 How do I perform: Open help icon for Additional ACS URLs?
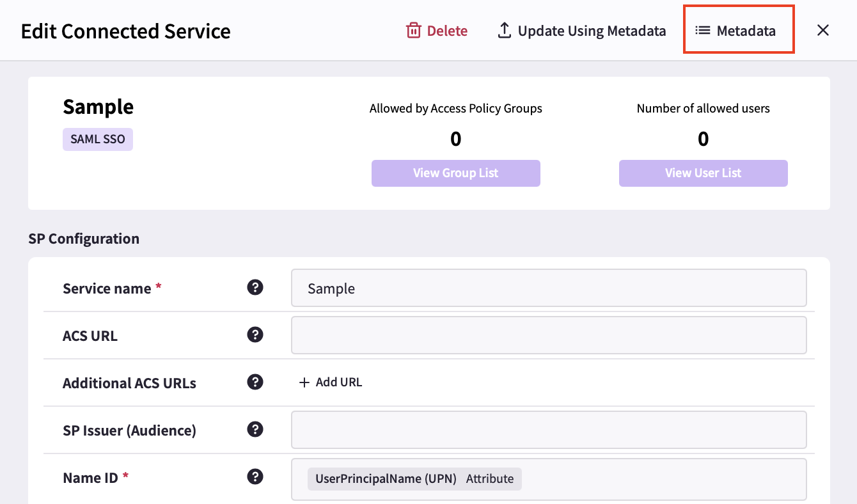tap(255, 382)
